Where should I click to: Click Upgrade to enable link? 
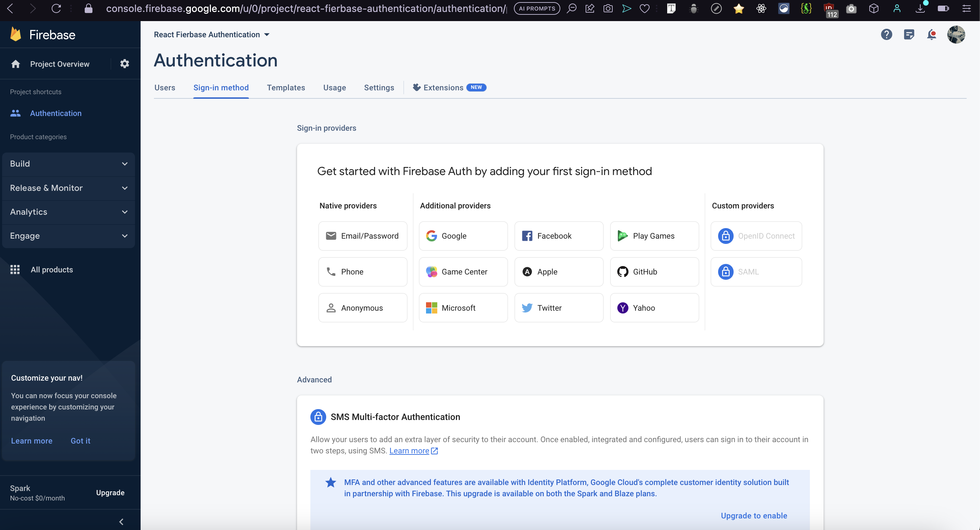click(x=754, y=516)
